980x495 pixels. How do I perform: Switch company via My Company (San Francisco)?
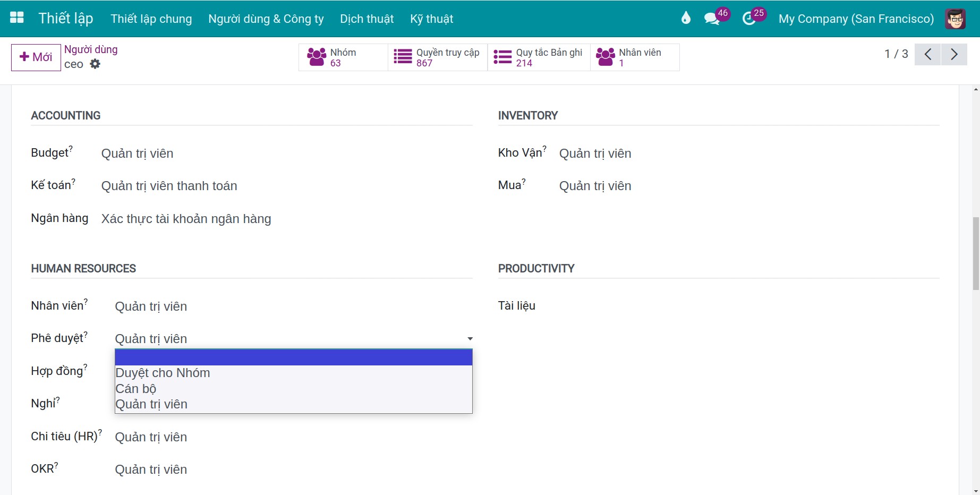point(856,19)
